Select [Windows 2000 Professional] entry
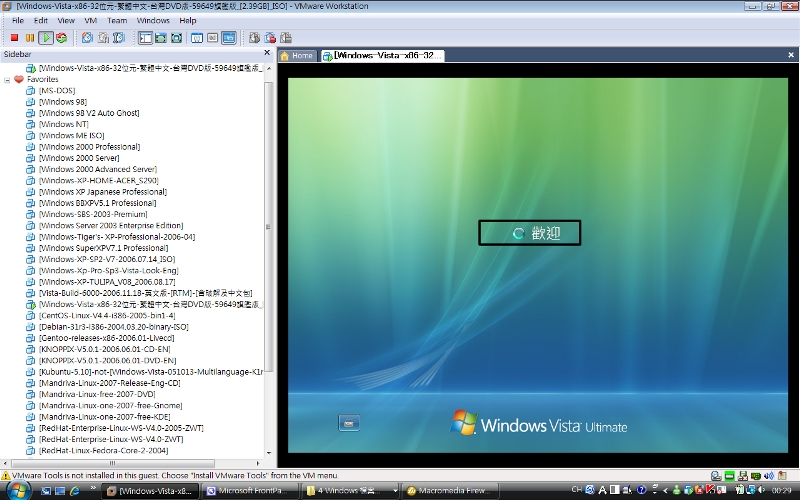The height and width of the screenshot is (500, 800). point(89,146)
